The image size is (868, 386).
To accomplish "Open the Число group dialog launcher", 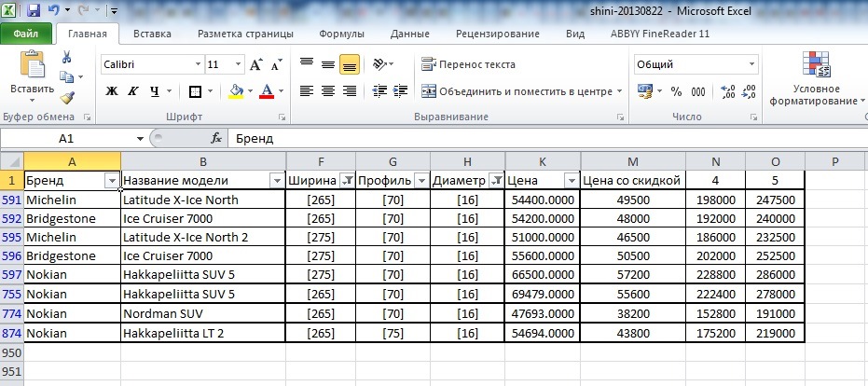I will pos(753,117).
